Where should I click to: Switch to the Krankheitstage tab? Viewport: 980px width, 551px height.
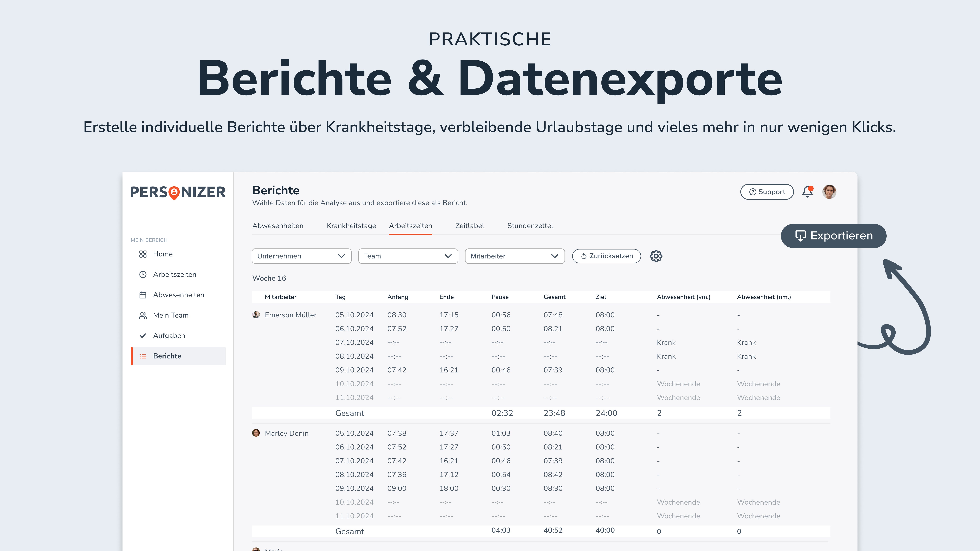[351, 226]
